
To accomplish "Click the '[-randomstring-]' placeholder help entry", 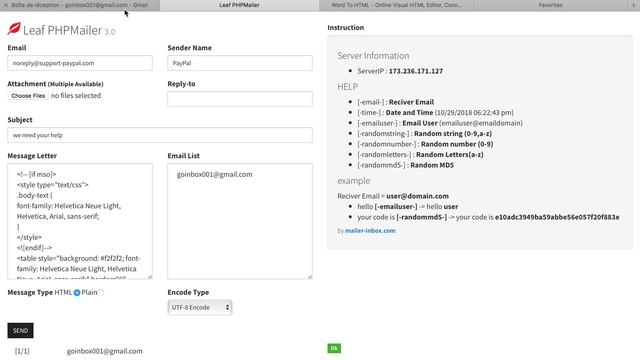I will pyautogui.click(x=424, y=133).
